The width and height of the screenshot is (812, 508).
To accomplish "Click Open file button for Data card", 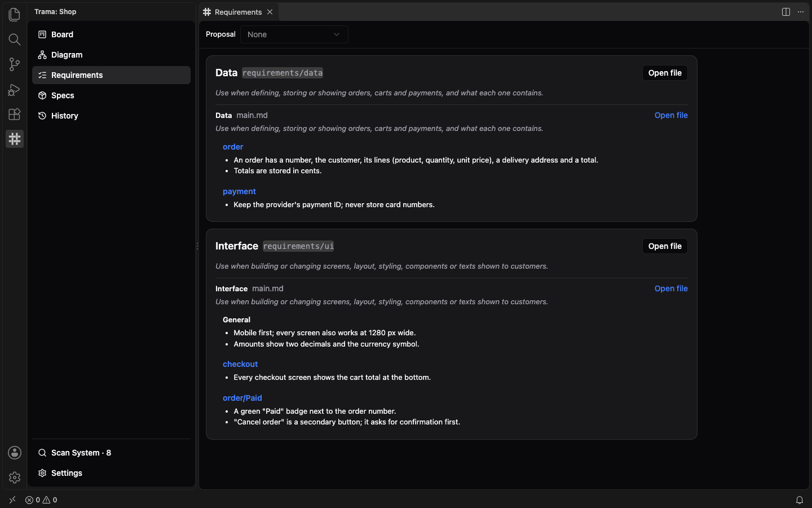I will click(x=665, y=73).
